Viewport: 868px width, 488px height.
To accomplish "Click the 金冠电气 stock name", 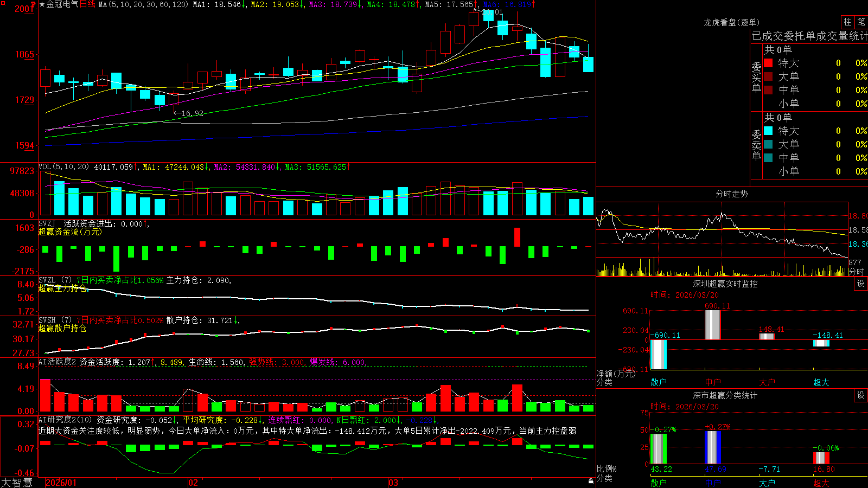I will 62,4.
